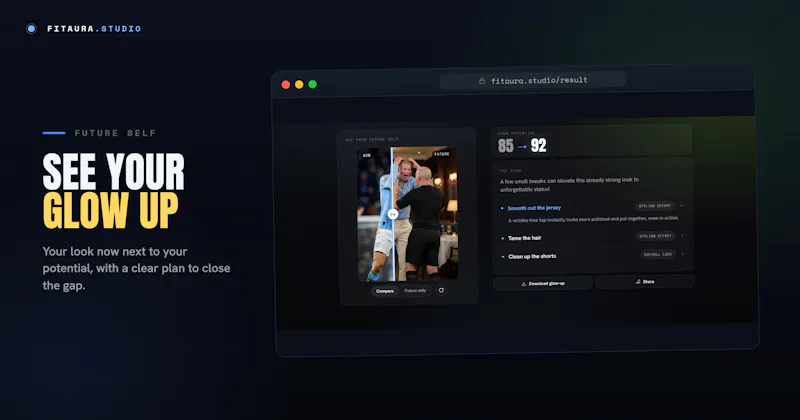Click the NOW label on photo
800x420 pixels.
point(366,155)
